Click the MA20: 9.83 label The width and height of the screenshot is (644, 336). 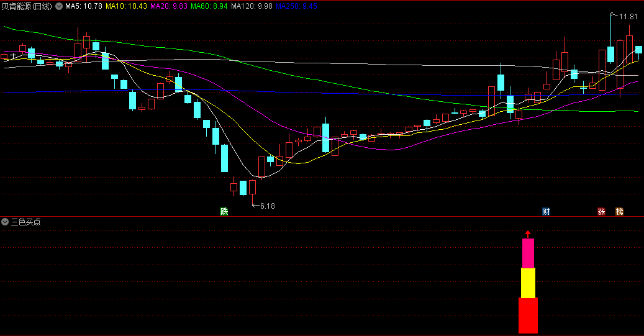click(169, 6)
